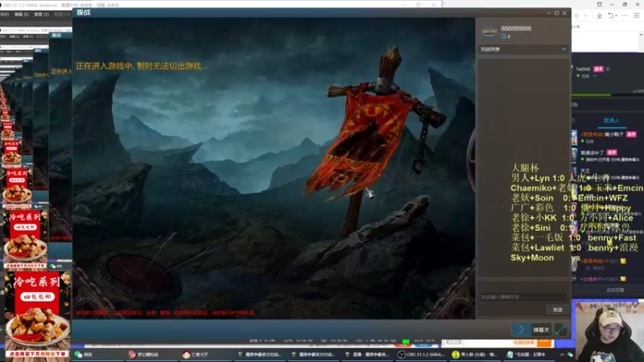Switch to OBS 21.1.2 in the taskbar
Screen dimensions: 644x362
click(x=421, y=355)
